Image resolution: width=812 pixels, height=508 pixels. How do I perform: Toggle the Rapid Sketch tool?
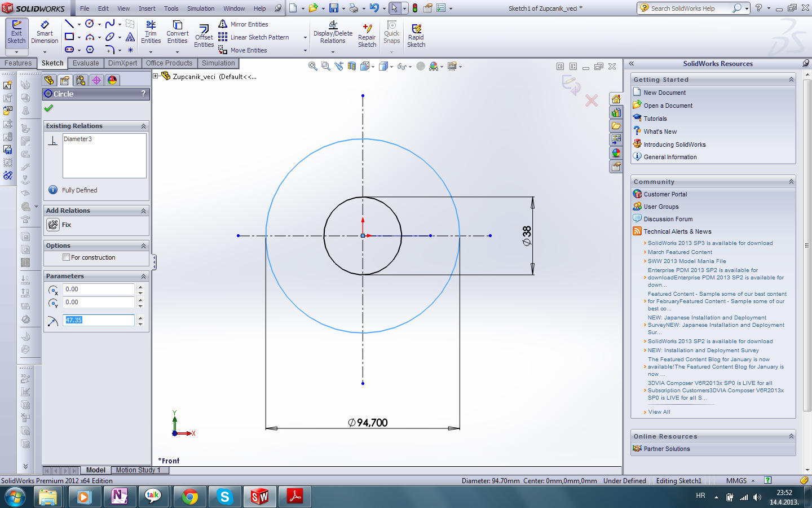pyautogui.click(x=416, y=36)
